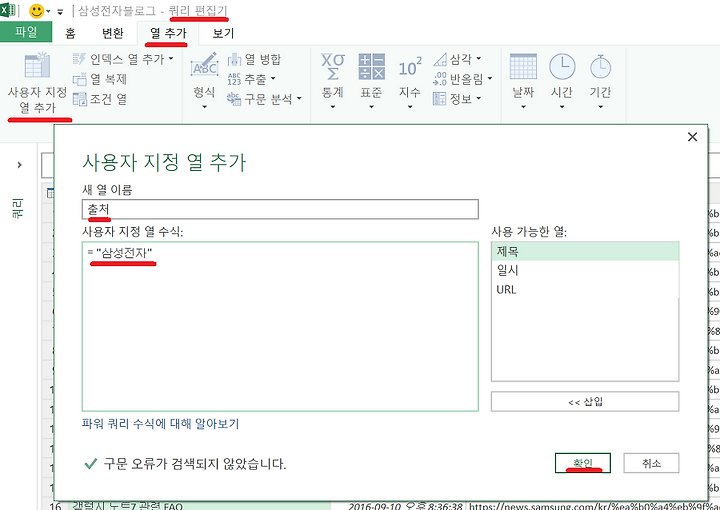The height and width of the screenshot is (510, 720).
Task: Expand the arrow under Format (형식)
Action: [x=204, y=106]
